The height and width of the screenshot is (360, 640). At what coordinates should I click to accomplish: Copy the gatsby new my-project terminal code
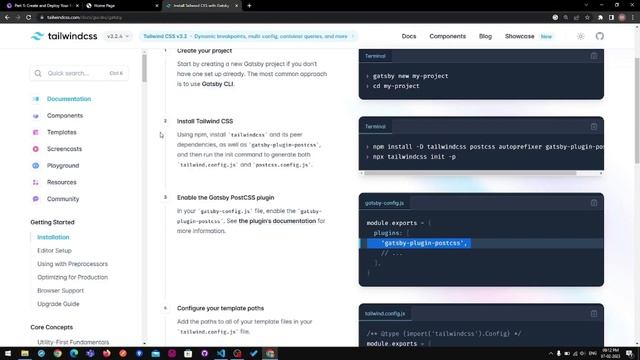point(594,56)
